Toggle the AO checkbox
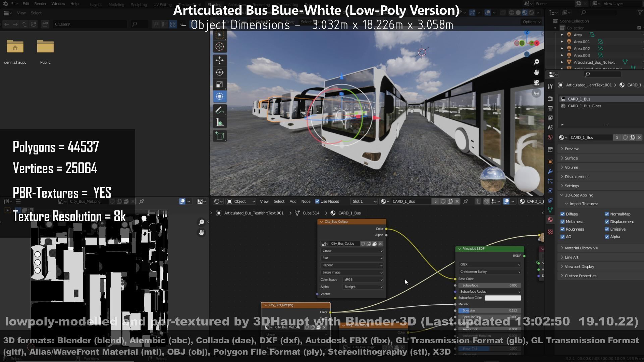This screenshot has height=362, width=644. point(562,237)
